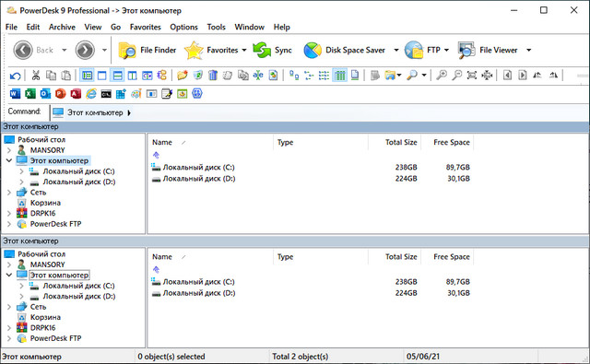
Task: Open the File Viewer dropdown arrow
Action: pos(528,50)
